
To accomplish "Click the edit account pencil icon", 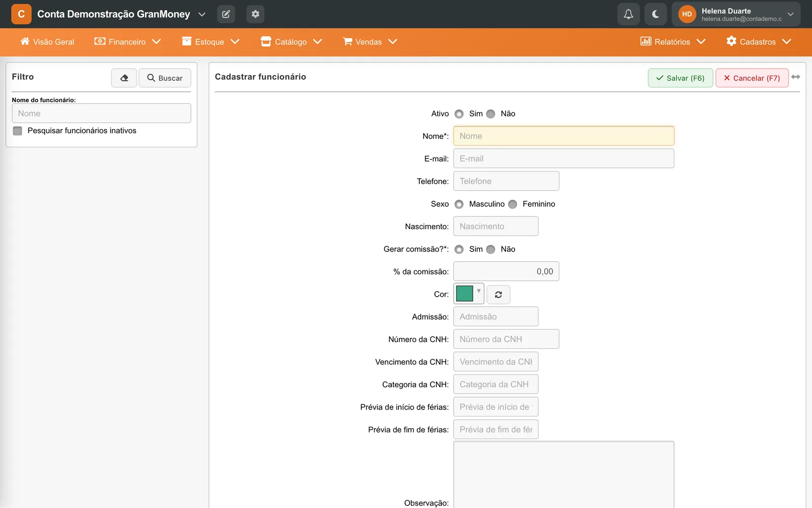I will 226,14.
